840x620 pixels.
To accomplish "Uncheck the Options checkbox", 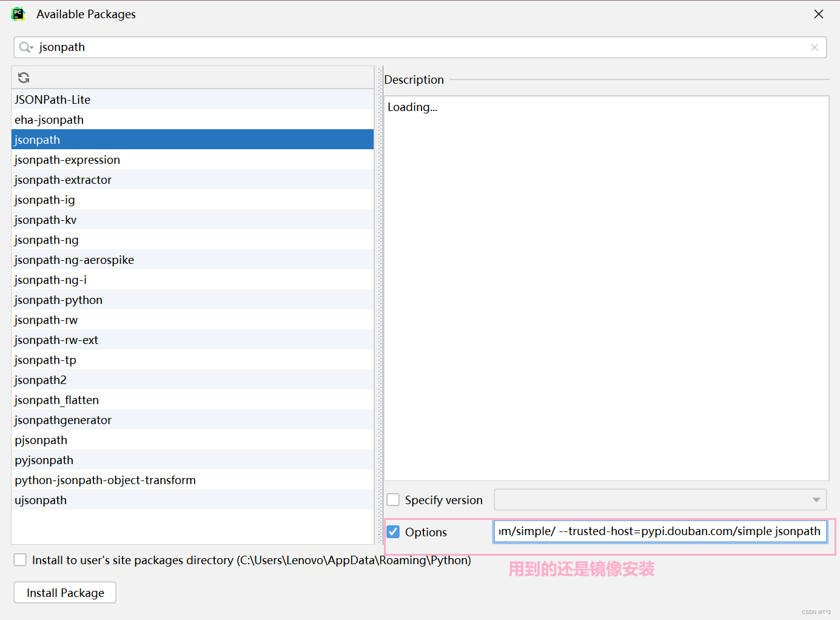I will (393, 532).
